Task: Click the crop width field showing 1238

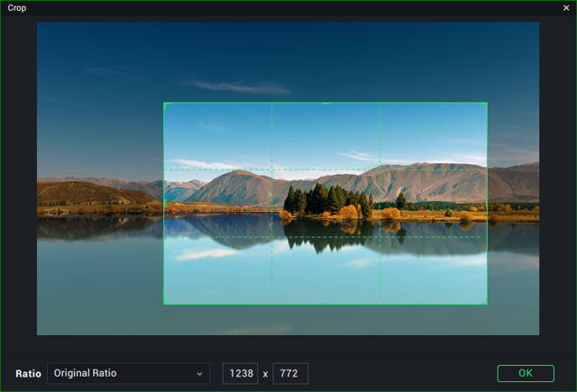Action: [241, 373]
